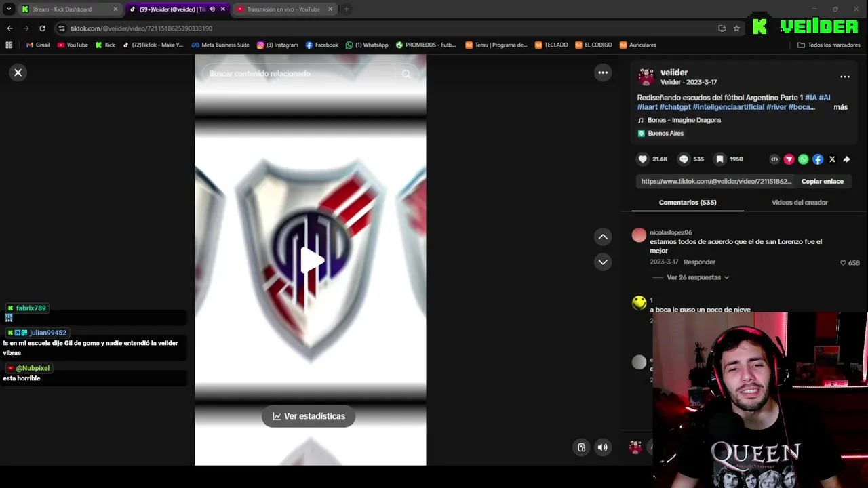Click 'Responder' on nicolaslopez06's comment
The width and height of the screenshot is (868, 488).
699,262
